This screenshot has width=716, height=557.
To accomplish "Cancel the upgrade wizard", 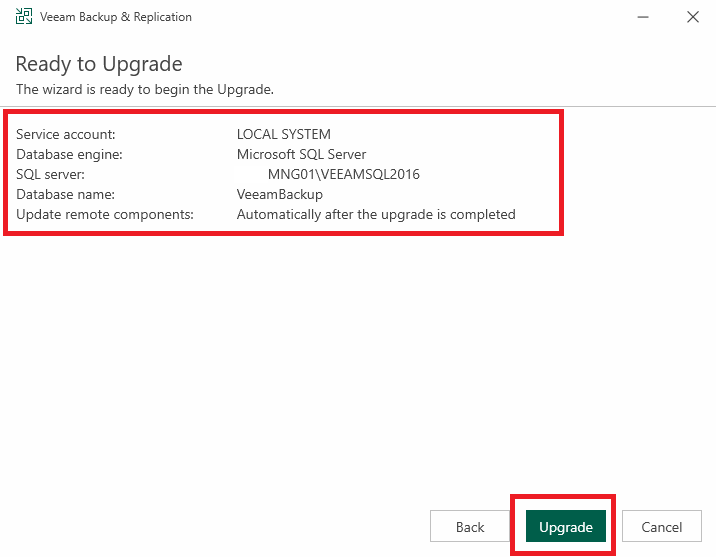I will [x=661, y=526].
